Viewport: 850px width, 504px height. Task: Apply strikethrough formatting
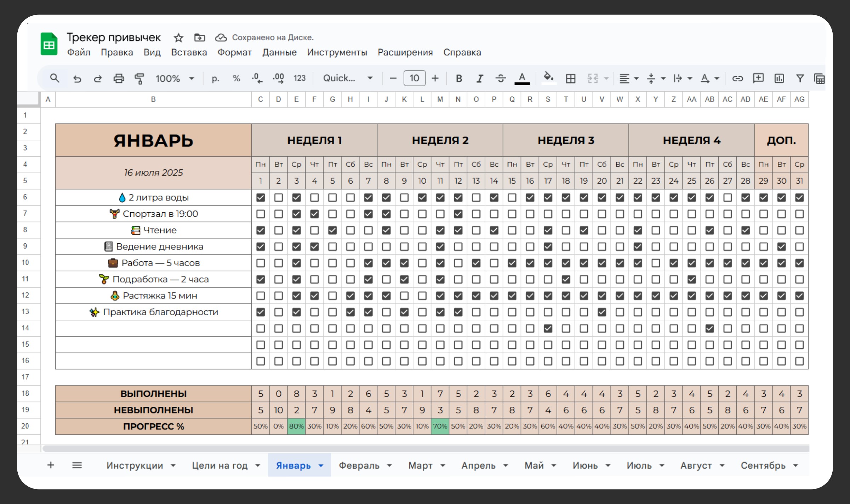pyautogui.click(x=500, y=79)
